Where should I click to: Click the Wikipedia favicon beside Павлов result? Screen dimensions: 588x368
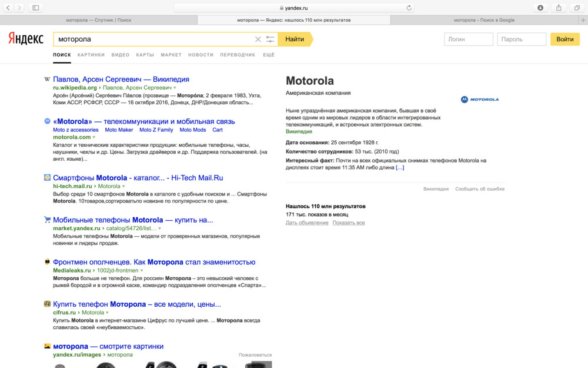click(x=47, y=79)
